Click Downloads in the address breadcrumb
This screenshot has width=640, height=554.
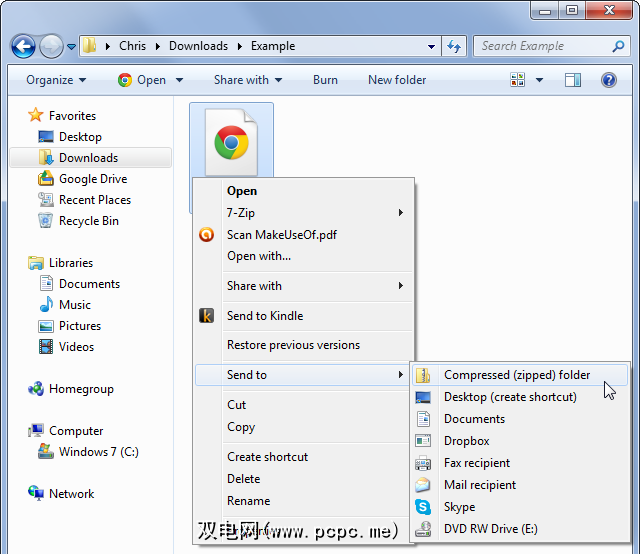(198, 46)
